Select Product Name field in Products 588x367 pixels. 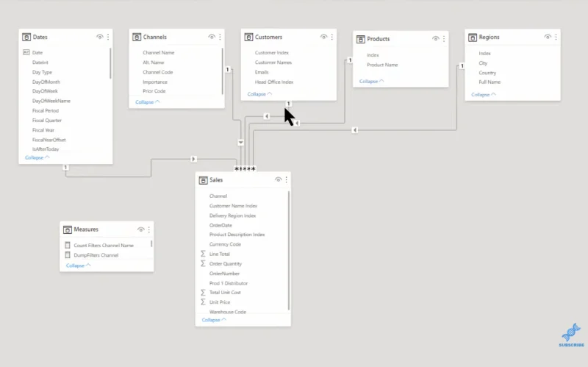tap(382, 65)
